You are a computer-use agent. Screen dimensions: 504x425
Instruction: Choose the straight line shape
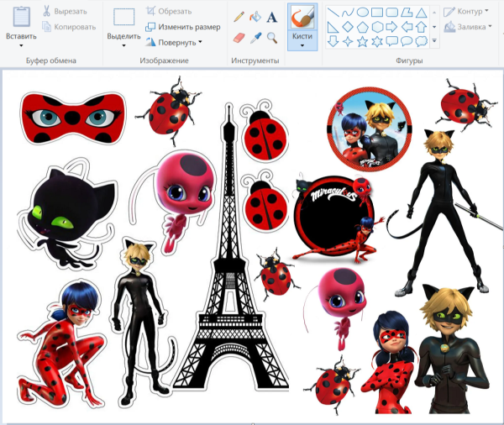point(333,13)
